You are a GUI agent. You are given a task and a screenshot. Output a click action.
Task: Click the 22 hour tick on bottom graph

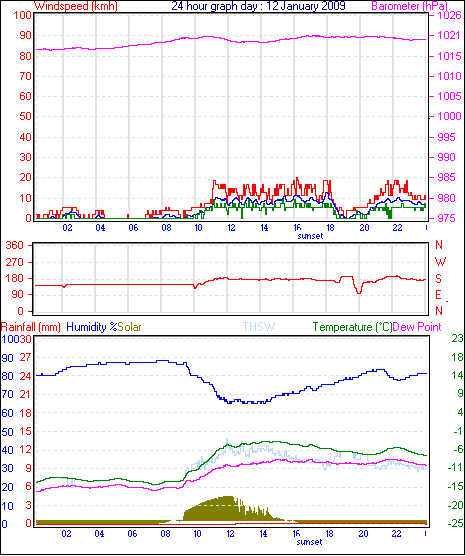(396, 533)
